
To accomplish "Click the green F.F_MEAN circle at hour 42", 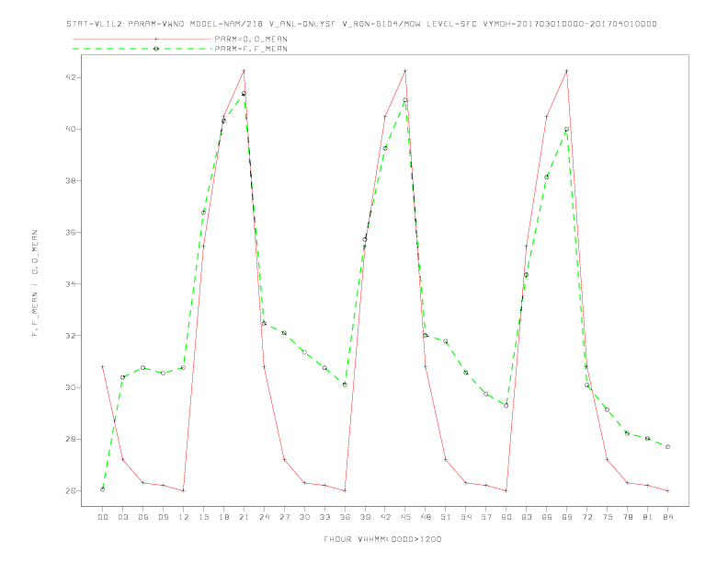I will [385, 148].
